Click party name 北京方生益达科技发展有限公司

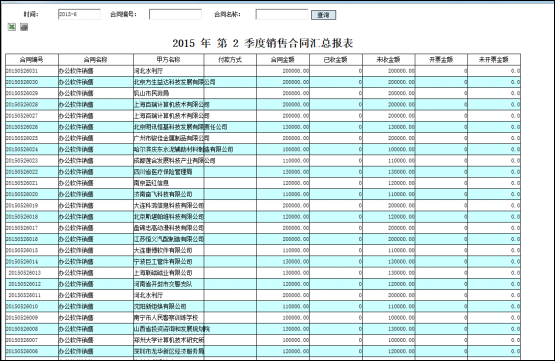click(174, 82)
